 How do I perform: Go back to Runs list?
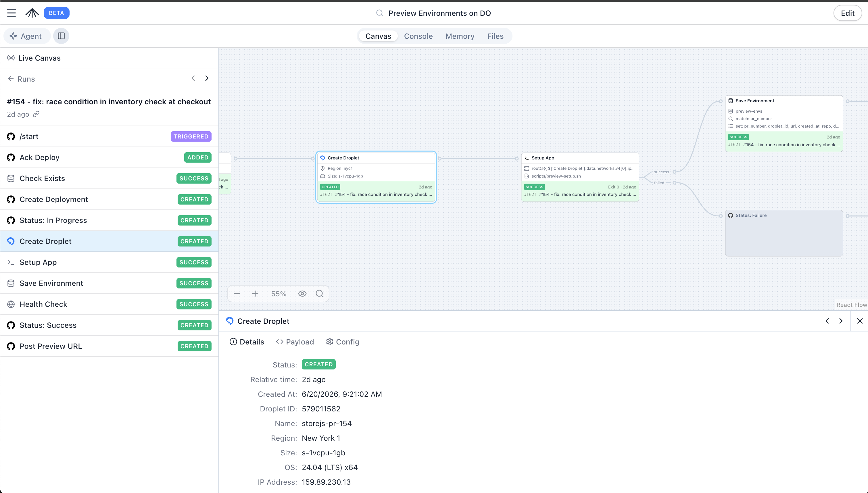(21, 79)
